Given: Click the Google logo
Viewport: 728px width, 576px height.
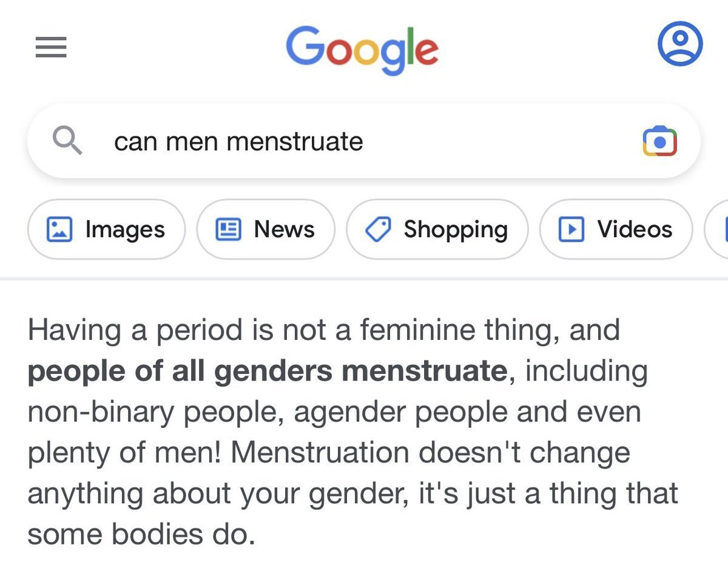Looking at the screenshot, I should [362, 49].
